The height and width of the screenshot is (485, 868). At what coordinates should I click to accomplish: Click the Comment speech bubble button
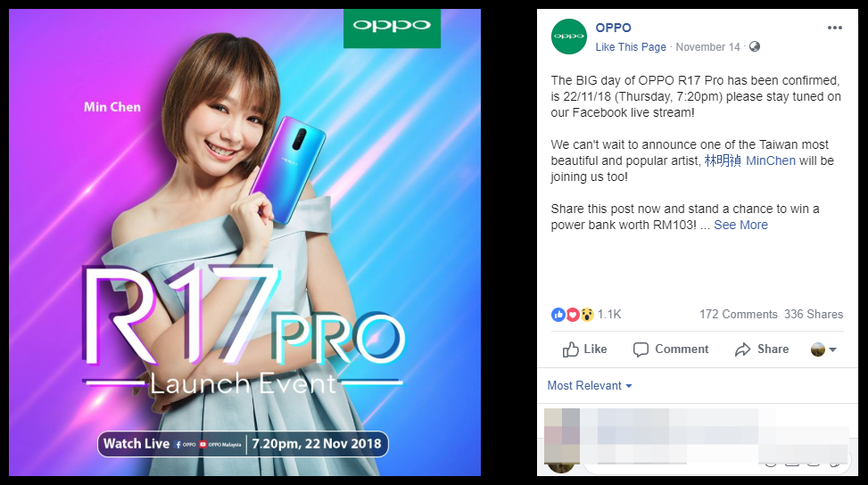click(670, 349)
